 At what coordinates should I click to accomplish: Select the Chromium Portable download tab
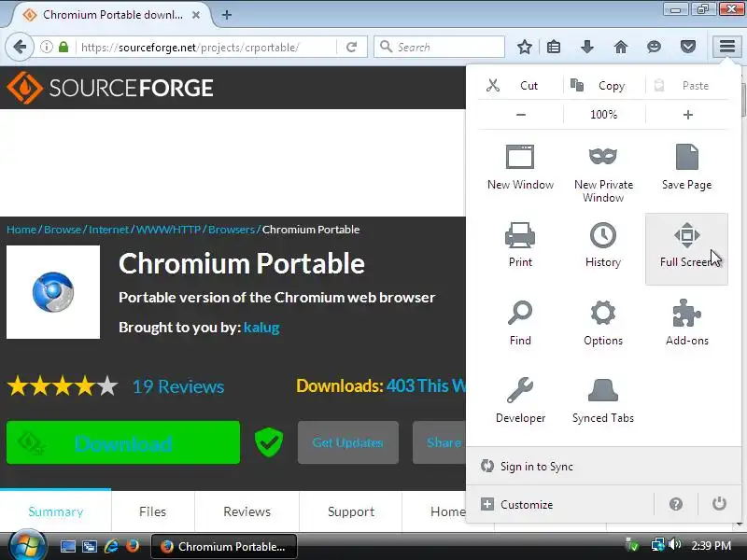click(112, 15)
